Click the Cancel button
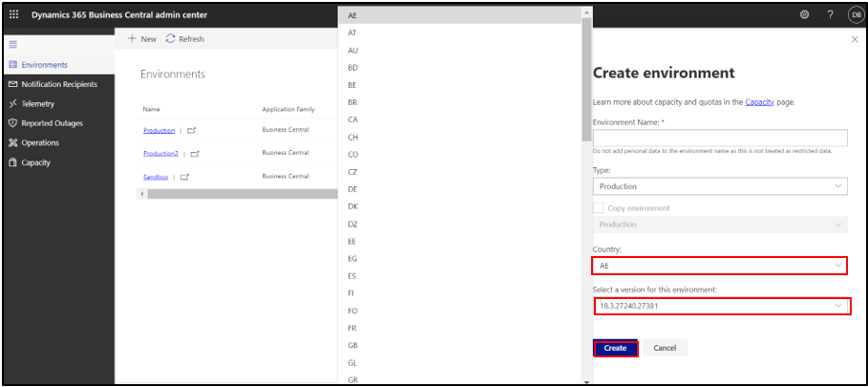This screenshot has height=387, width=868. [665, 348]
